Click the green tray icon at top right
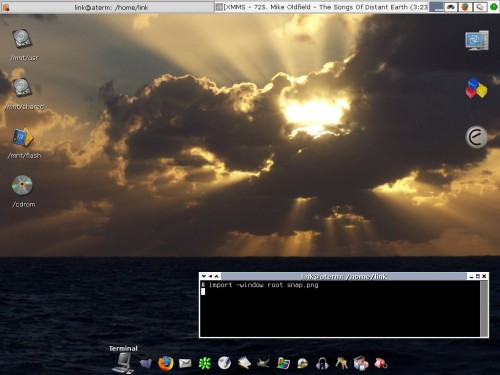The width and height of the screenshot is (500, 375). point(494,7)
